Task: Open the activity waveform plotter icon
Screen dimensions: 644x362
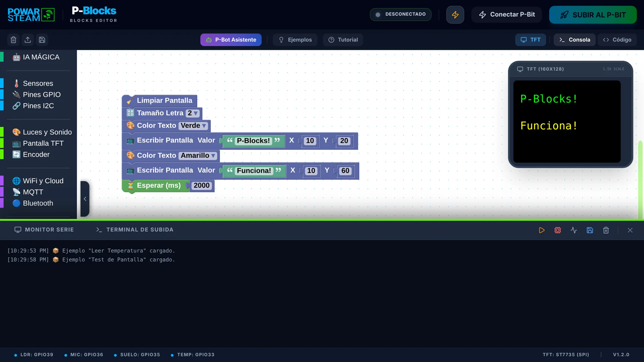Action: (x=574, y=230)
